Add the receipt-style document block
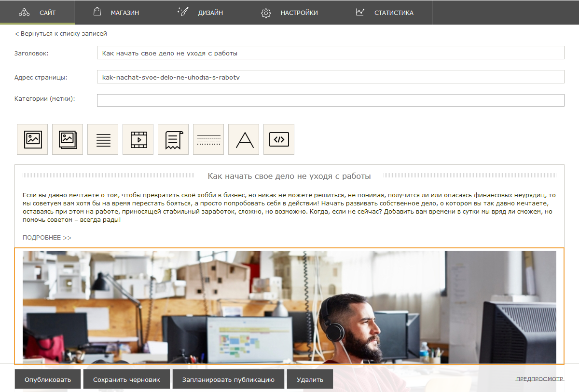 [173, 139]
